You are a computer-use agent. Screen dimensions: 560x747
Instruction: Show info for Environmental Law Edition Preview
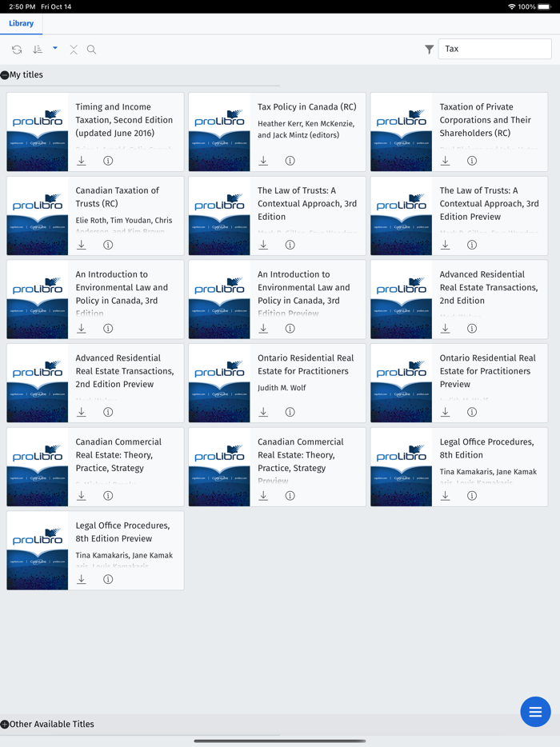(290, 328)
